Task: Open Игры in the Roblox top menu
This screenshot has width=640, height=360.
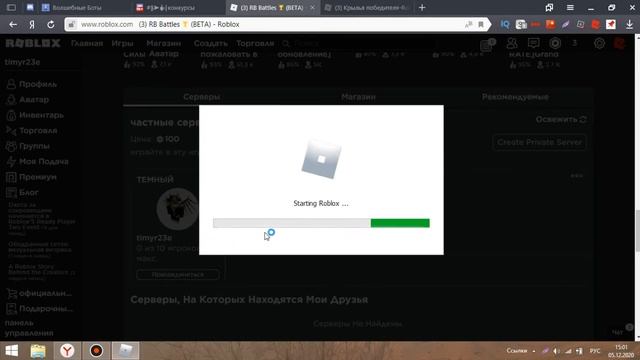Action: [x=122, y=43]
